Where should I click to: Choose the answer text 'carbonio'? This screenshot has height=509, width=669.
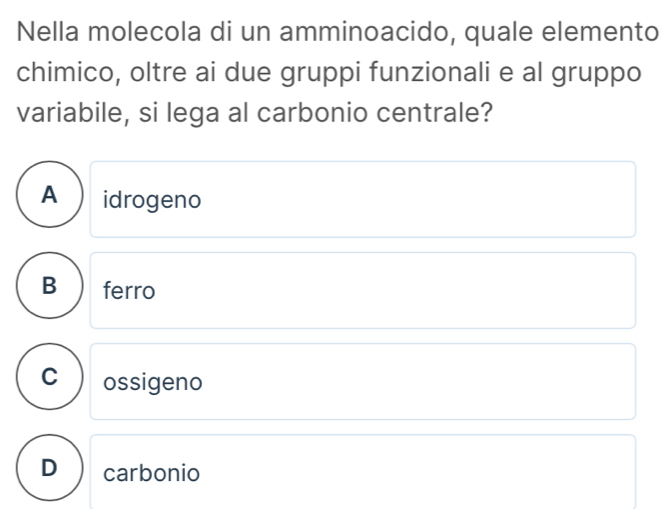click(x=151, y=473)
